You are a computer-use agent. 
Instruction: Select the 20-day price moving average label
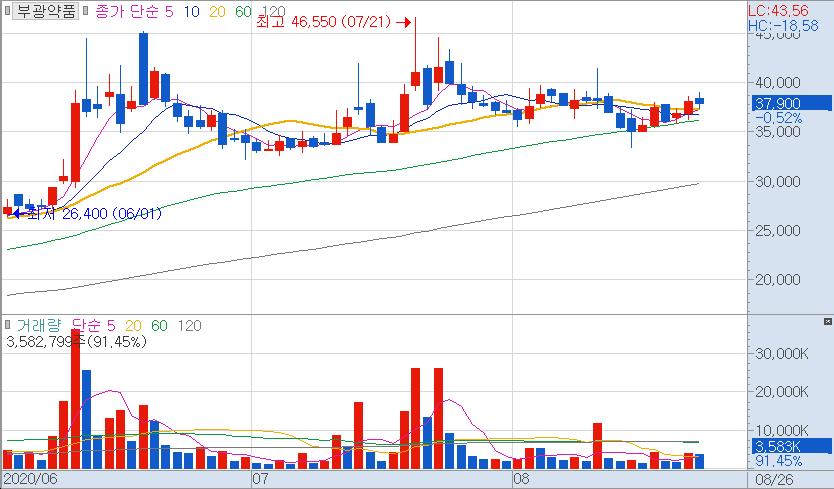[217, 11]
